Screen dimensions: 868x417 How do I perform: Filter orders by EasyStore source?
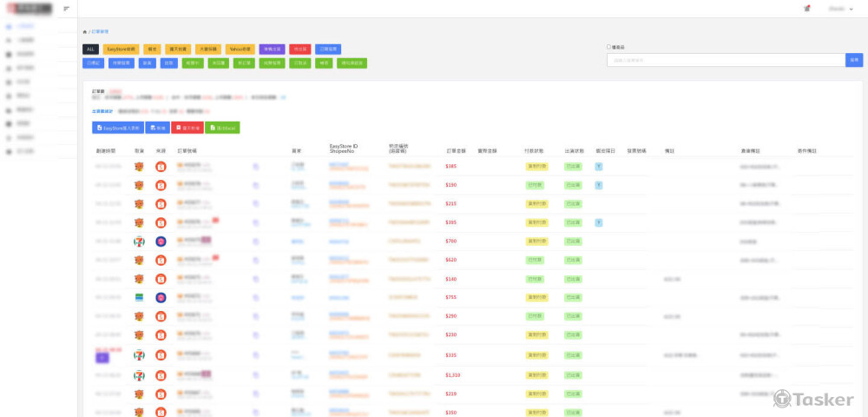click(x=121, y=50)
